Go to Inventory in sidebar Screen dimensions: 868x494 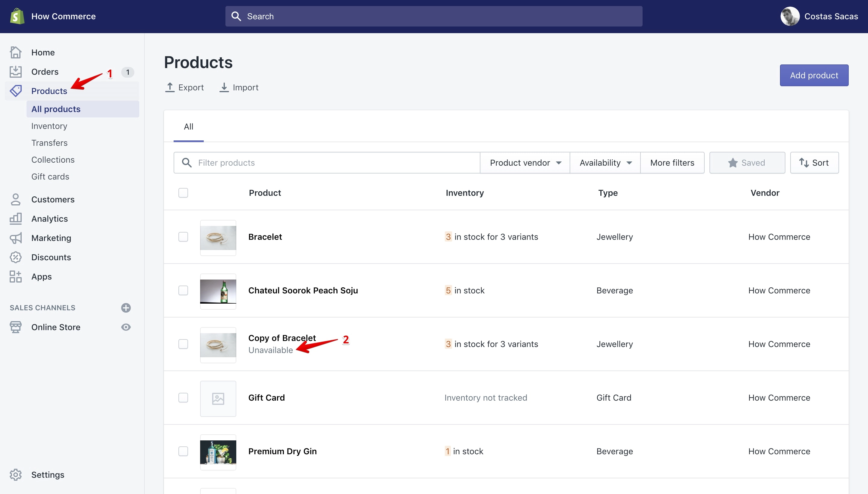click(49, 126)
